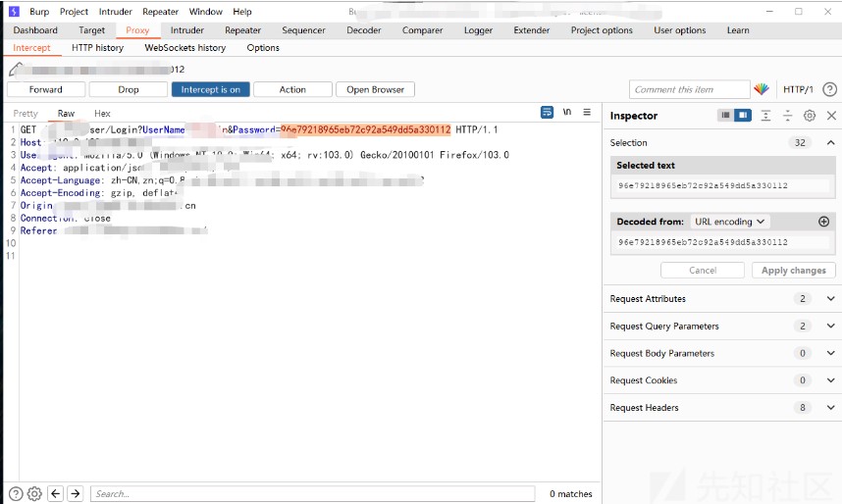The width and height of the screenshot is (842, 504).
Task: Expand Request Body Parameters section
Action: click(831, 353)
